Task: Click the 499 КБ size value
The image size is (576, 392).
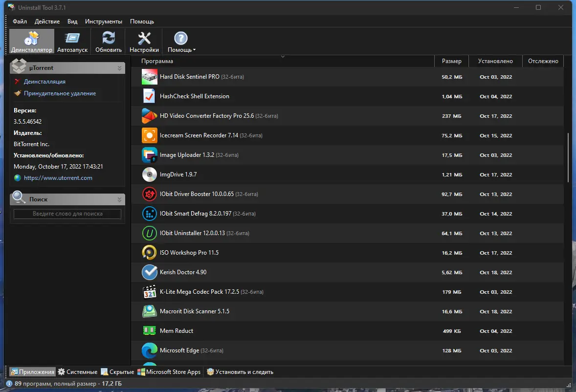Action: 451,331
